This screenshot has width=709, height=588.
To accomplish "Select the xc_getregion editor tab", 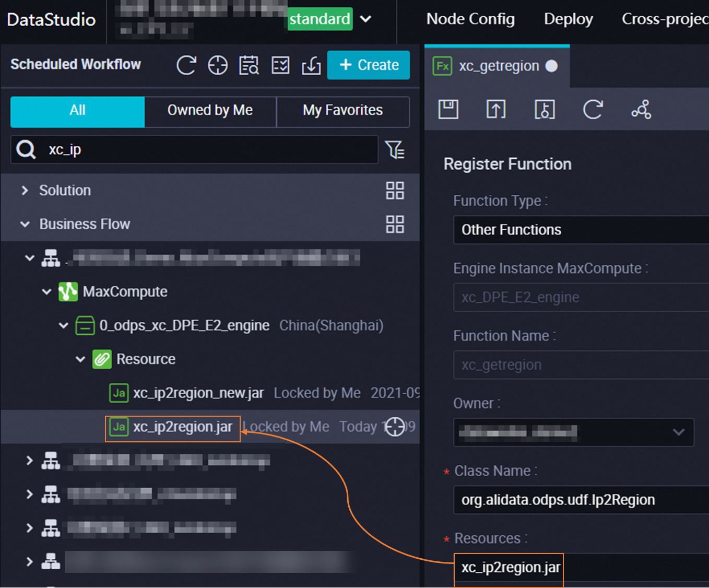I will tap(498, 66).
